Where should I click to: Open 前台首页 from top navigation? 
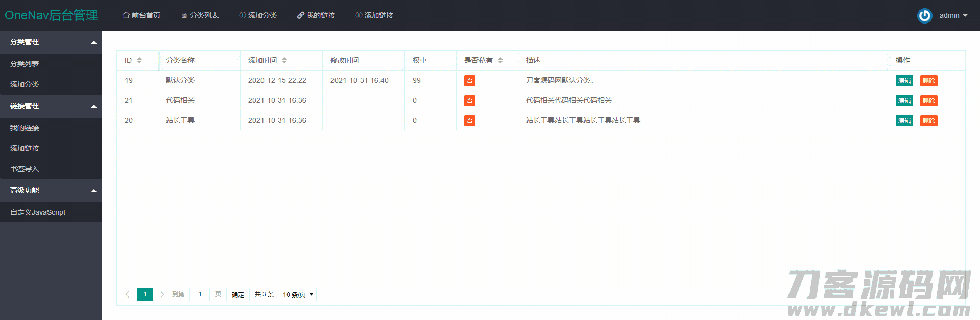click(x=141, y=15)
